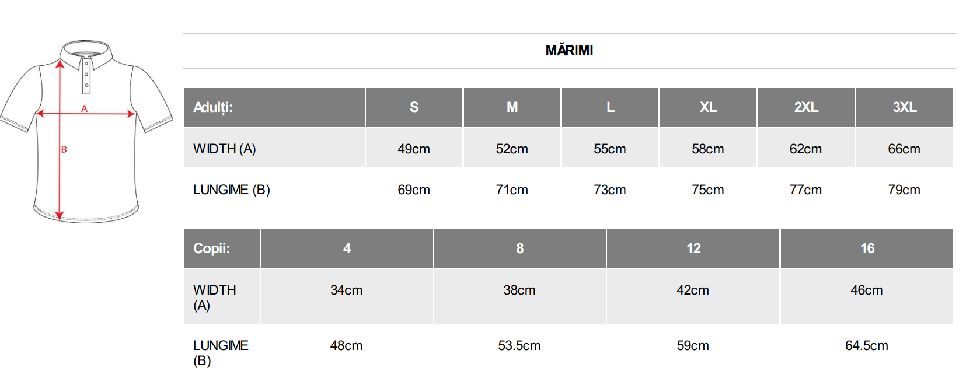The height and width of the screenshot is (389, 980).
Task: Click the 49cm width cell for size S
Action: 414,149
